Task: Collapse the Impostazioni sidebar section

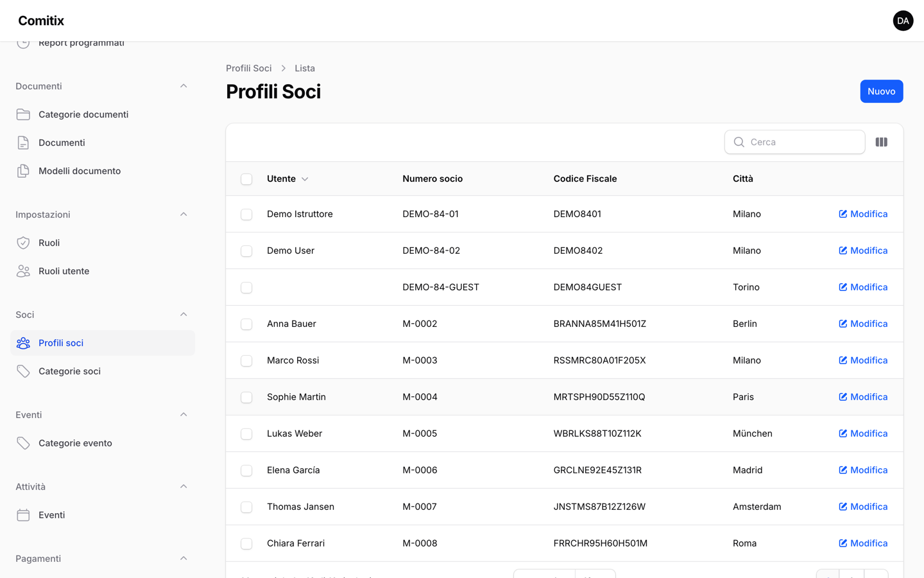Action: tap(184, 215)
